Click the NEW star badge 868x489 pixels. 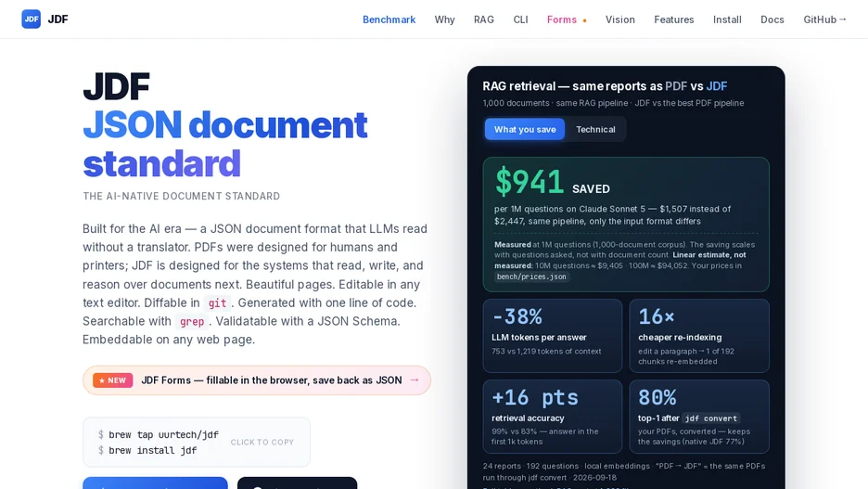(x=113, y=380)
